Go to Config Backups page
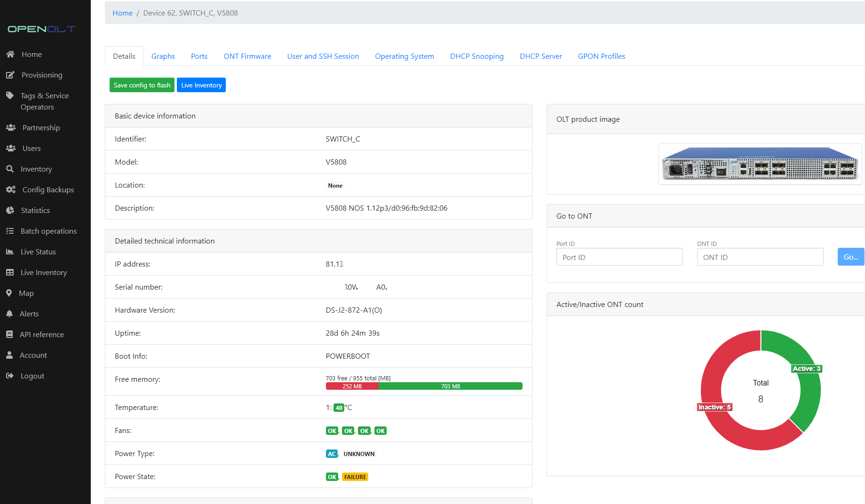Screen dimensions: 865x504 48,189
